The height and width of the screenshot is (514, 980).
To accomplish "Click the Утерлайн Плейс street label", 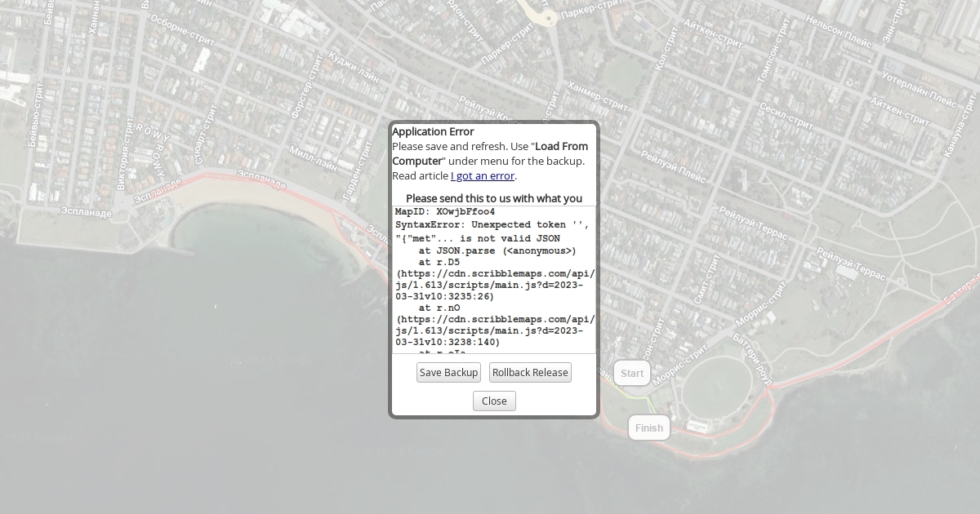I will pos(919,88).
